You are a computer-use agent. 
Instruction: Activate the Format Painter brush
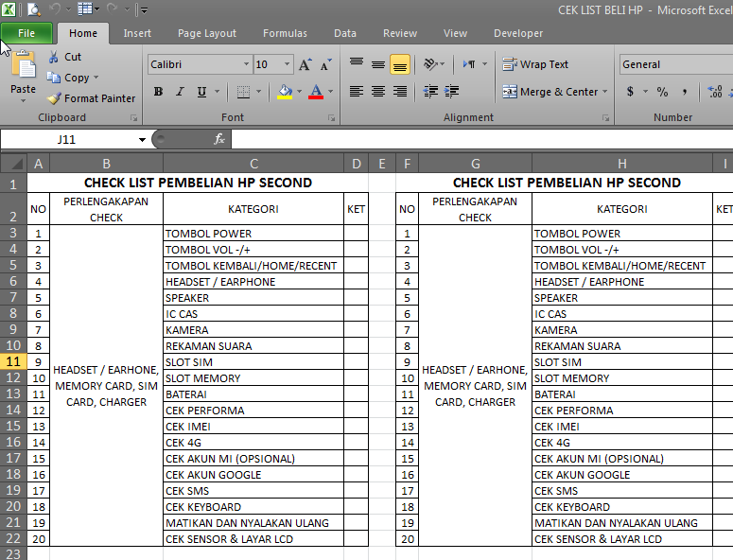tap(55, 98)
